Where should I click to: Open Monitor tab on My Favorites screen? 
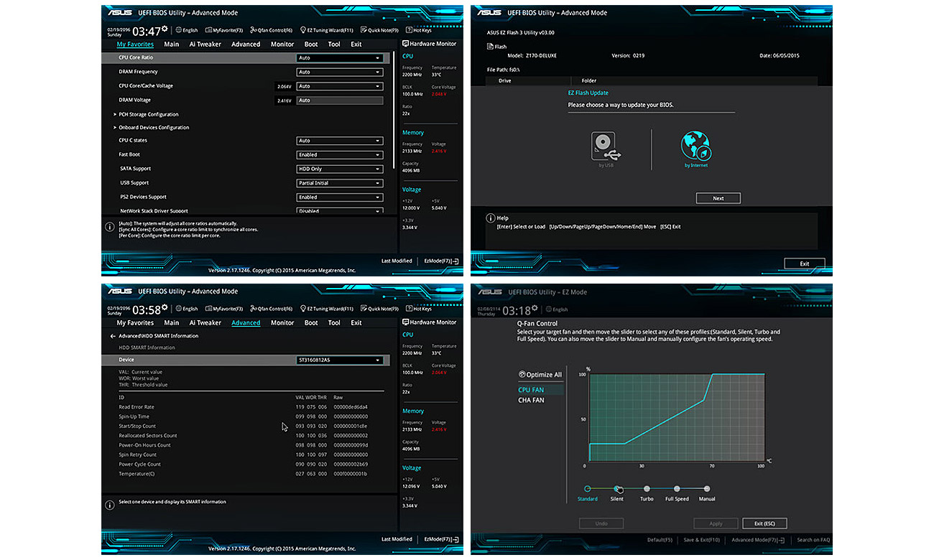[x=282, y=45]
